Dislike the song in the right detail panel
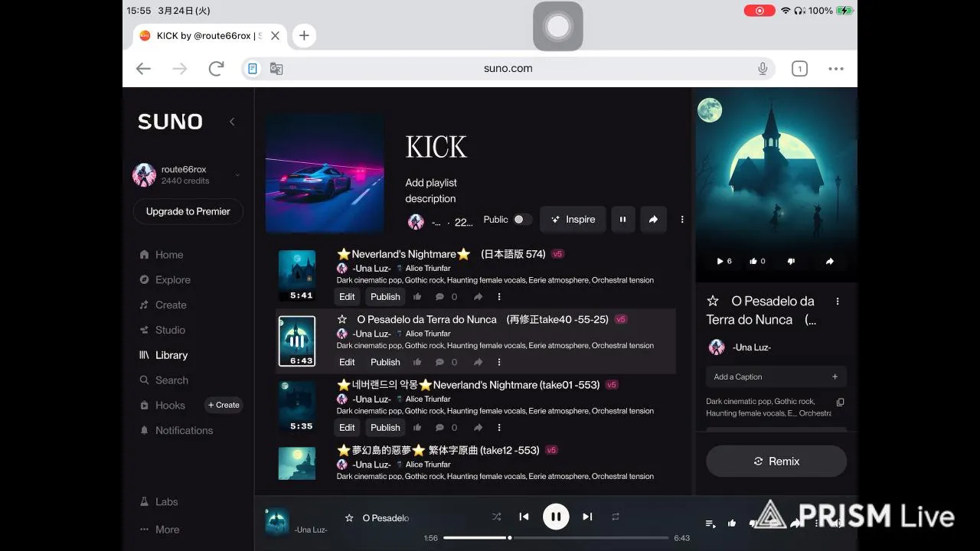 [x=791, y=261]
